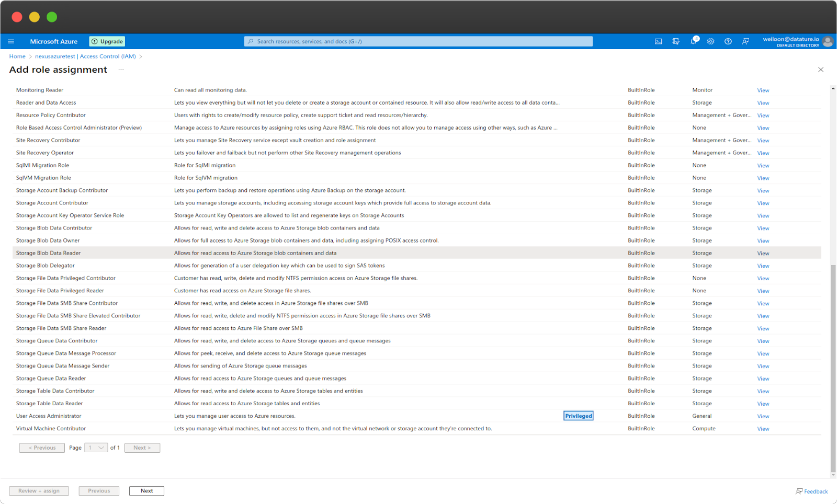The width and height of the screenshot is (837, 504).
Task: Open the notifications bell
Action: (x=694, y=41)
